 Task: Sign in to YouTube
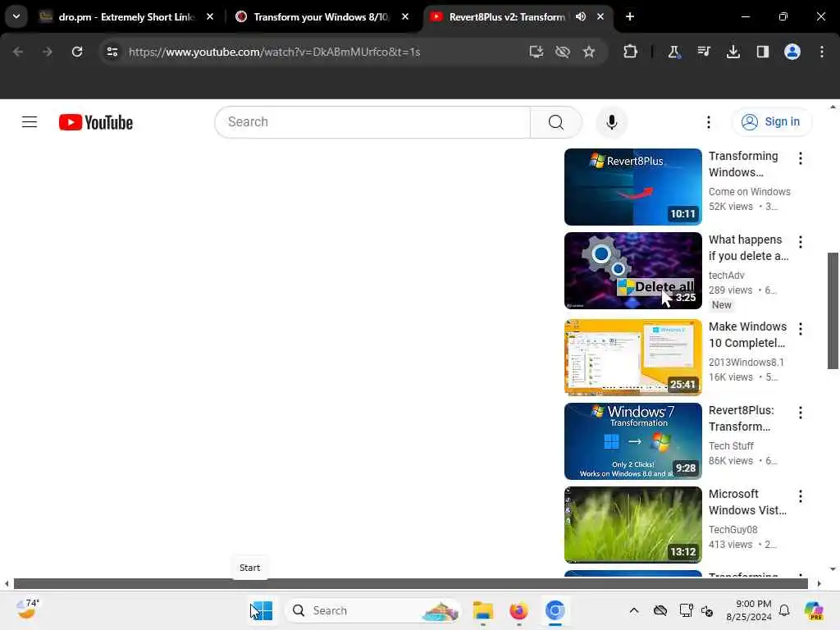click(x=771, y=122)
